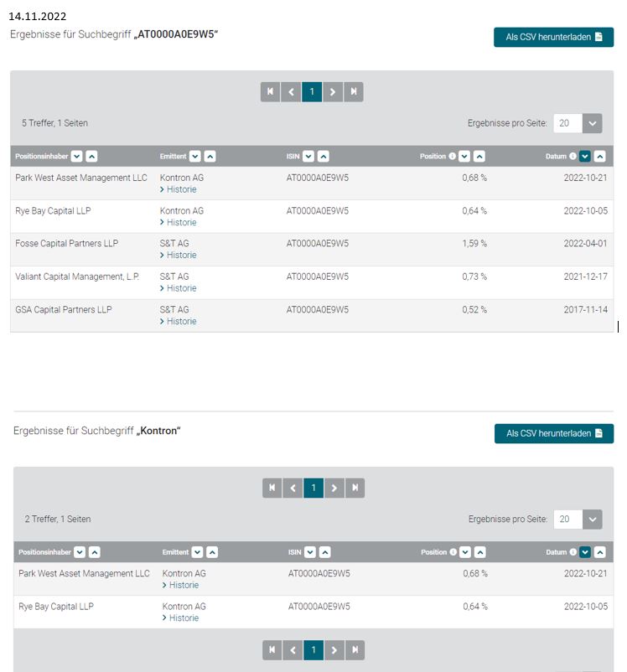This screenshot has height=672, width=627.
Task: Expand Historie for Fosse Capital Partners LLP
Action: [x=181, y=255]
